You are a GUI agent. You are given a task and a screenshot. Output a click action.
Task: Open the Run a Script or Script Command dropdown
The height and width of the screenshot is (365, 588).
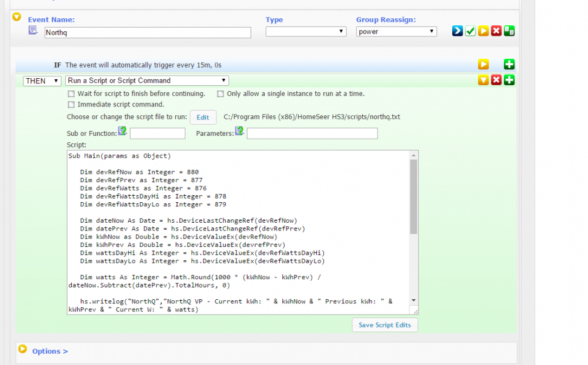tap(146, 81)
